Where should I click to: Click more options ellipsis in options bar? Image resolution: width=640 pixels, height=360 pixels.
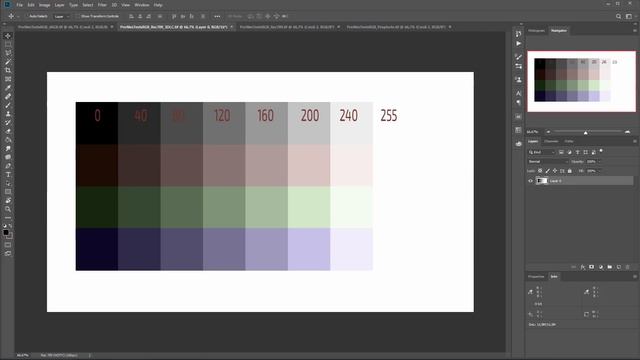[x=217, y=16]
